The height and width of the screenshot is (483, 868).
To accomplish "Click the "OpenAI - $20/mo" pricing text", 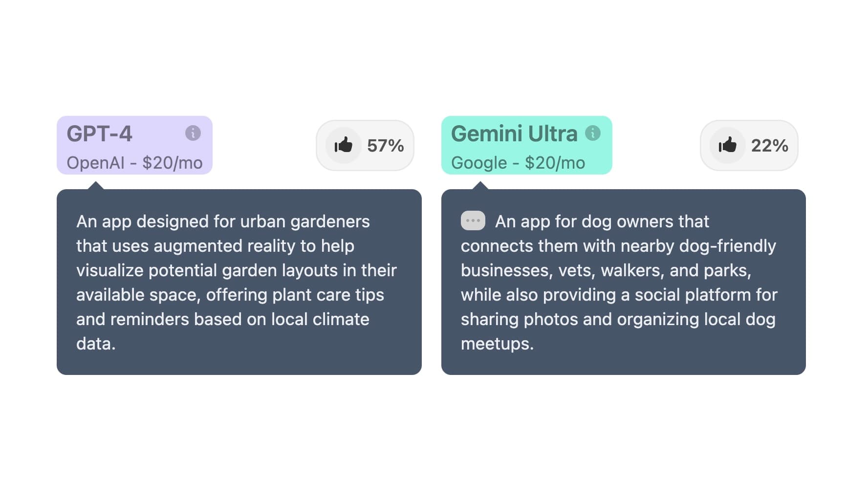I will pyautogui.click(x=134, y=163).
